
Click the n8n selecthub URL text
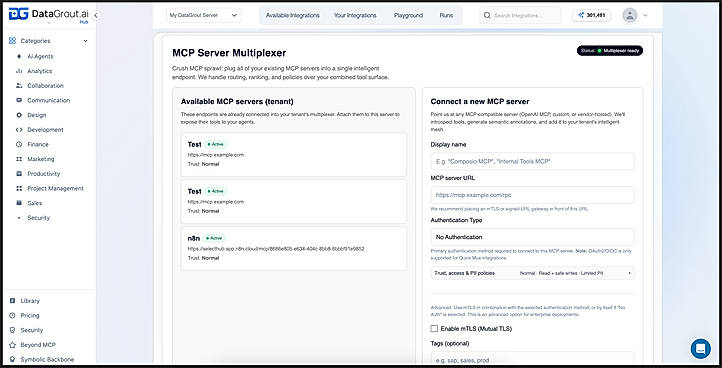coord(276,249)
